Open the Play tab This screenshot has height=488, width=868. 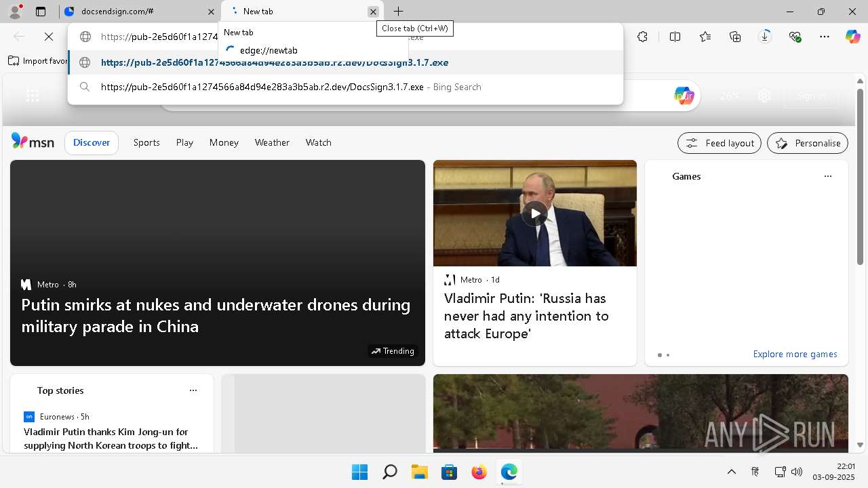pyautogui.click(x=184, y=143)
